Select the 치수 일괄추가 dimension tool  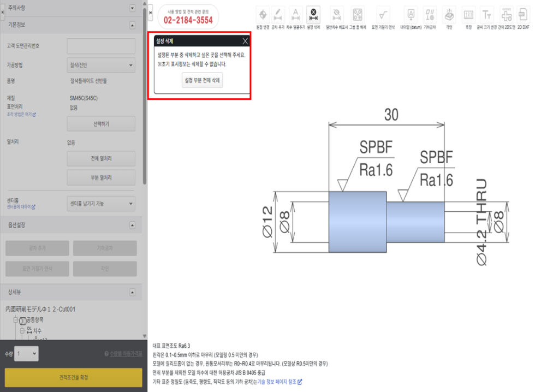[x=295, y=15]
